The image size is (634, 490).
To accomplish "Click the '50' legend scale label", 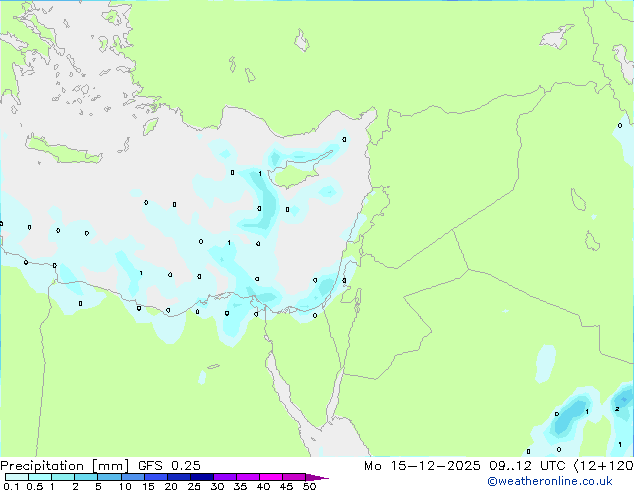I will pos(309,486).
